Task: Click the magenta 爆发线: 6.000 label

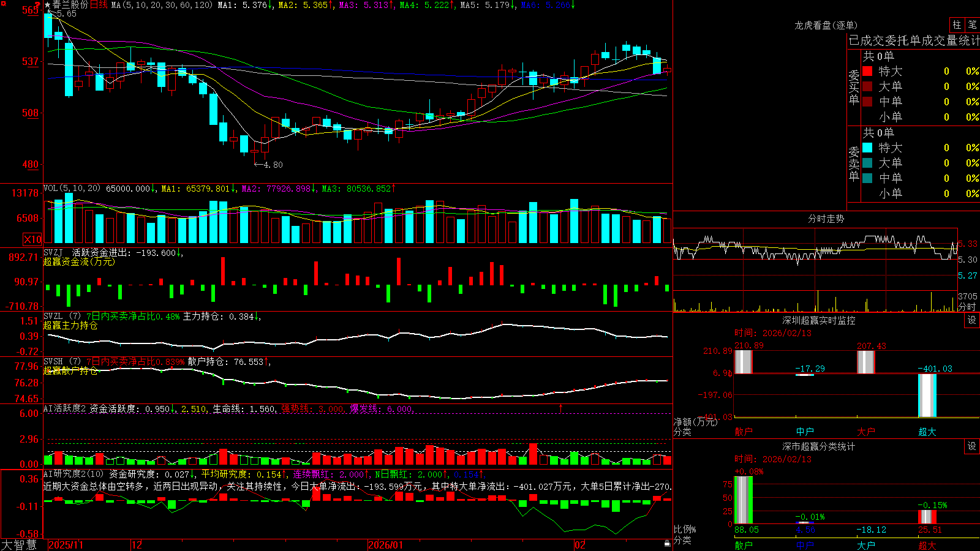Action: click(x=381, y=408)
